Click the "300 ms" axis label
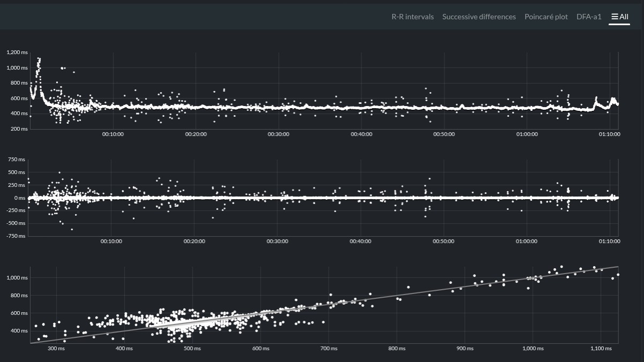The image size is (644, 362). click(56, 349)
